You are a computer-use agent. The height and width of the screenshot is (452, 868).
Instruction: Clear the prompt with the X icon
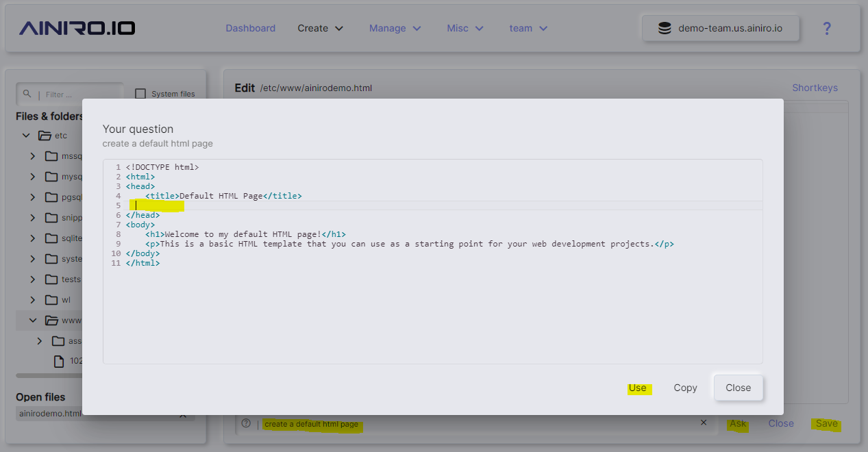(703, 423)
